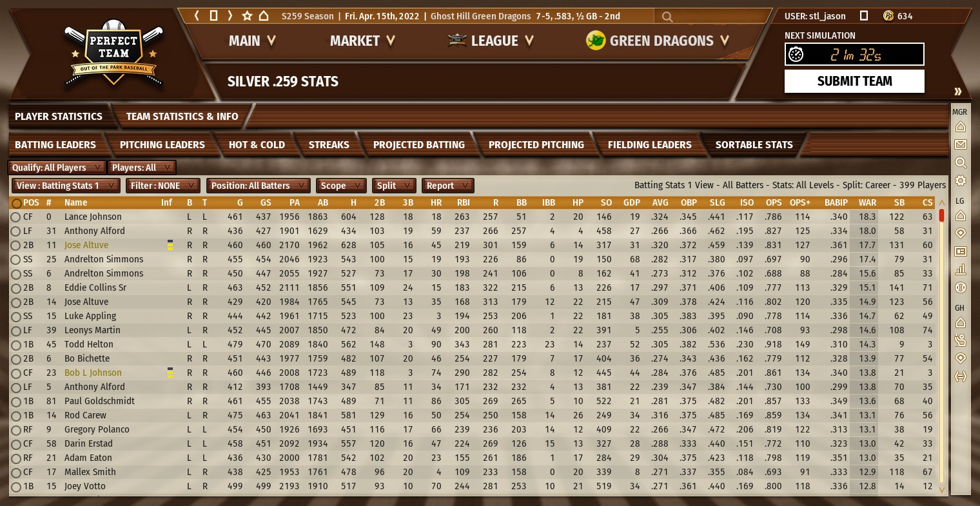Click the back navigation arrow in top bar
980x506 pixels.
[x=197, y=16]
